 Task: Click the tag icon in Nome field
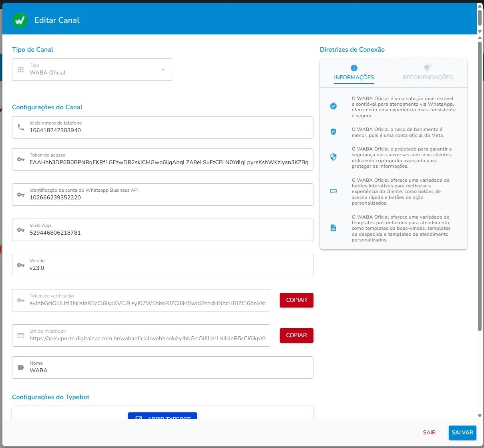(x=21, y=368)
